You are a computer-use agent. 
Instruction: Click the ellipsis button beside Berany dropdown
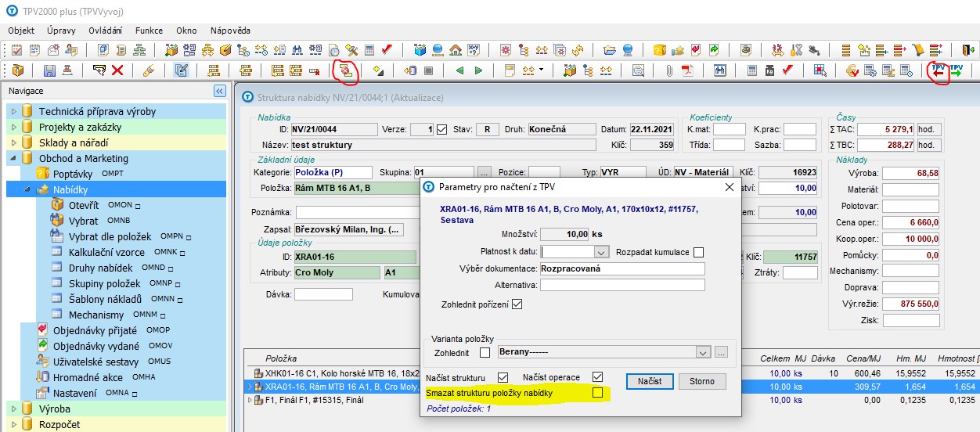click(721, 352)
